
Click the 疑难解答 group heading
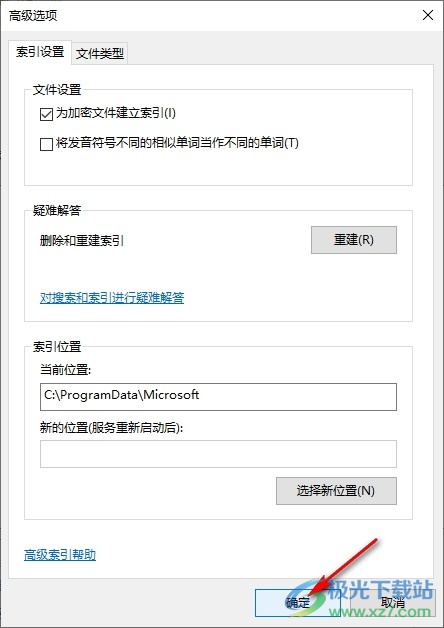57,210
